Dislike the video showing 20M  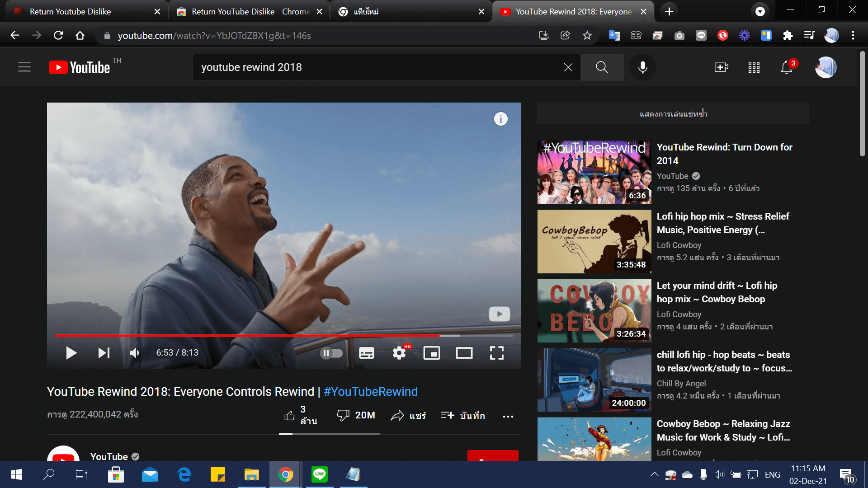tap(356, 415)
